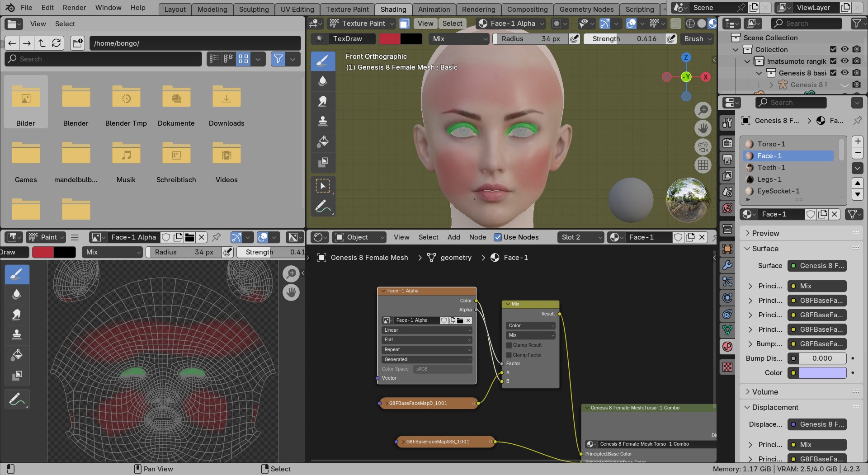Switch to the UV Editing workspace tab
The width and height of the screenshot is (868, 475).
click(297, 9)
